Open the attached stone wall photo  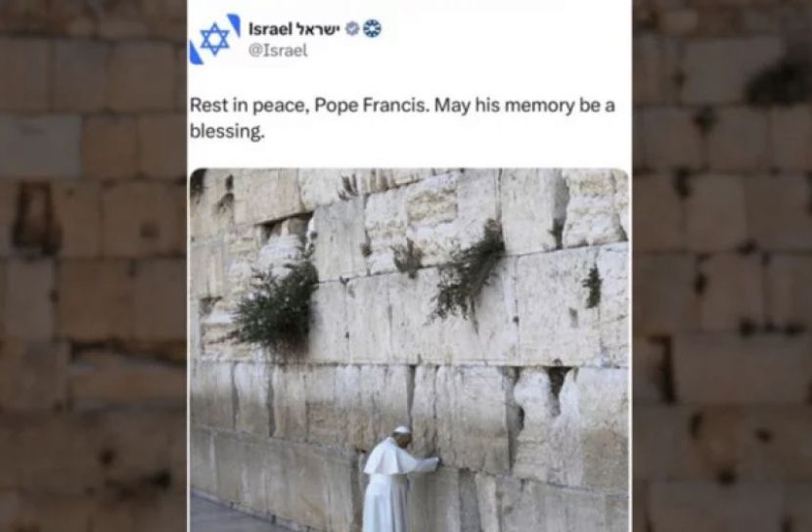(x=409, y=350)
